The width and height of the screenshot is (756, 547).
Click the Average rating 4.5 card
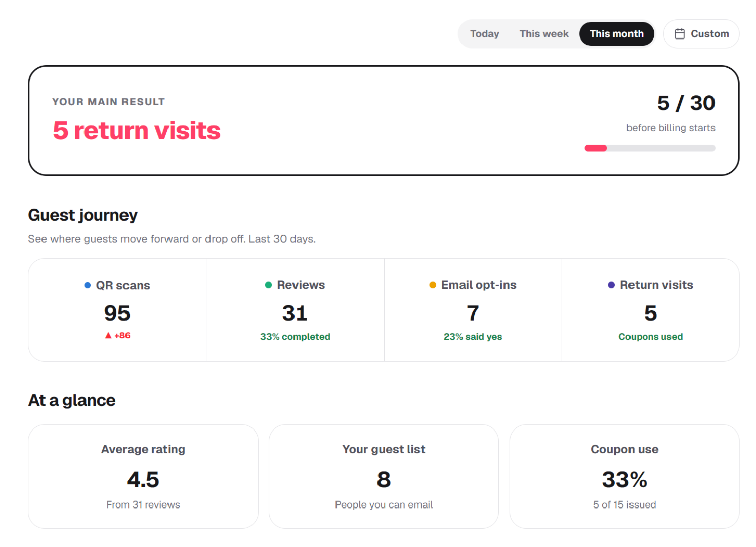[x=143, y=477]
